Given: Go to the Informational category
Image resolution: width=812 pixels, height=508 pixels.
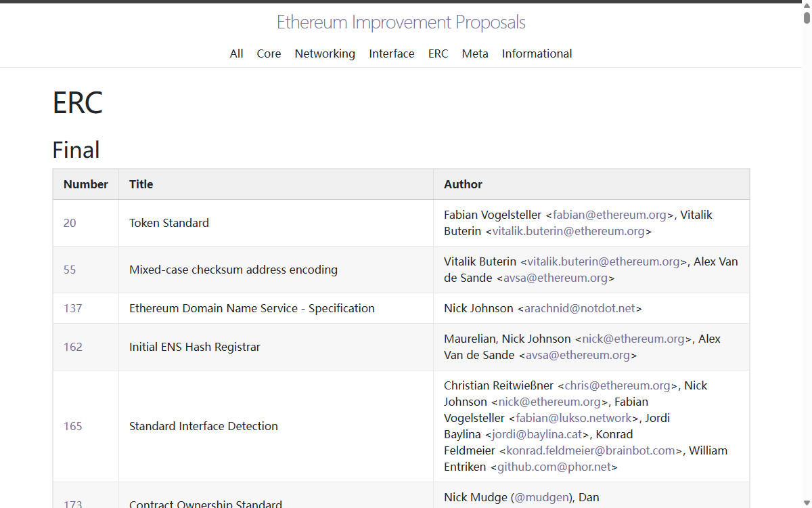Looking at the screenshot, I should tap(537, 54).
